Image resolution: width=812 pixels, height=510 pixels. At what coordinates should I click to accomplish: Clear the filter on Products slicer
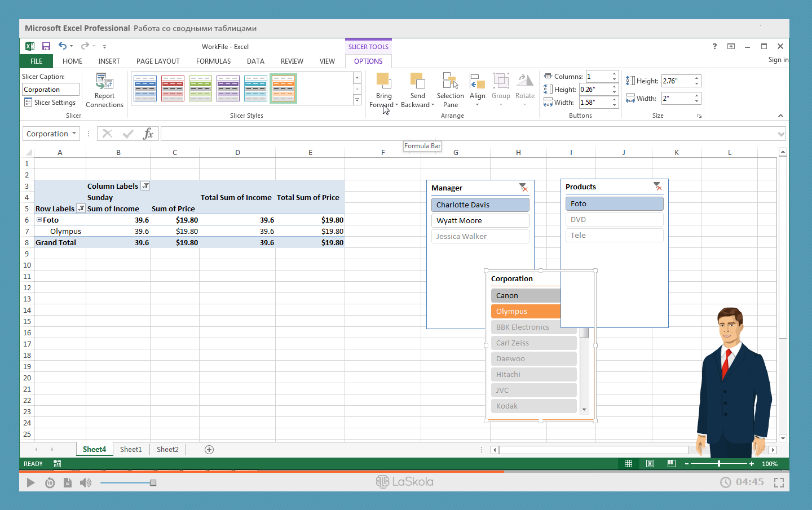(657, 187)
